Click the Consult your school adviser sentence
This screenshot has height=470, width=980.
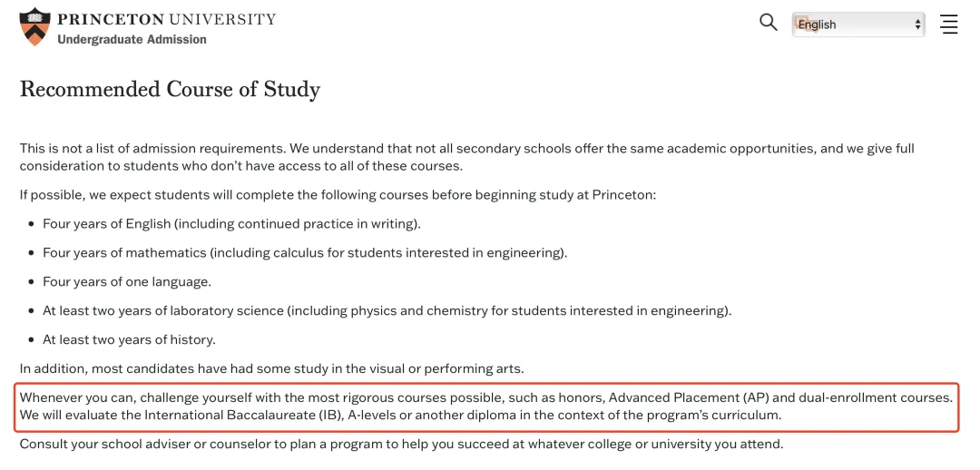point(401,445)
